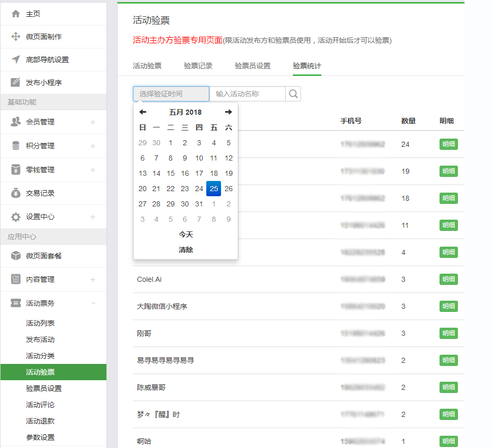This screenshot has width=491, height=448.
Task: Open the 验票员设置 tab
Action: (x=253, y=66)
